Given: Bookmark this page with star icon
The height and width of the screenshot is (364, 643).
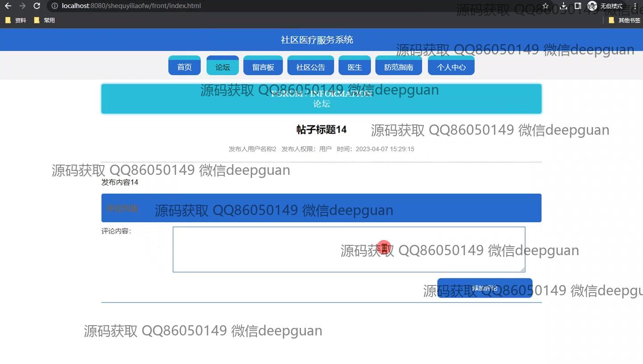Looking at the screenshot, I should pos(545,6).
